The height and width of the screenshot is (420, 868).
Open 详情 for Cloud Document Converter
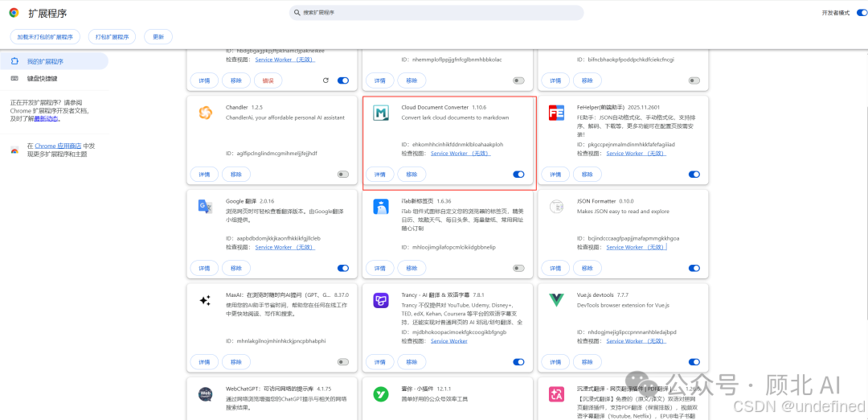tap(379, 174)
